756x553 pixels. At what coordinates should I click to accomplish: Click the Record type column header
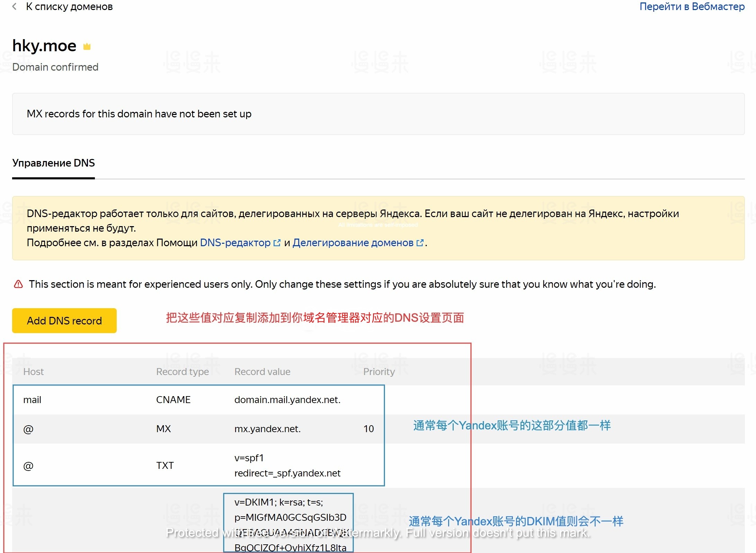coord(182,371)
